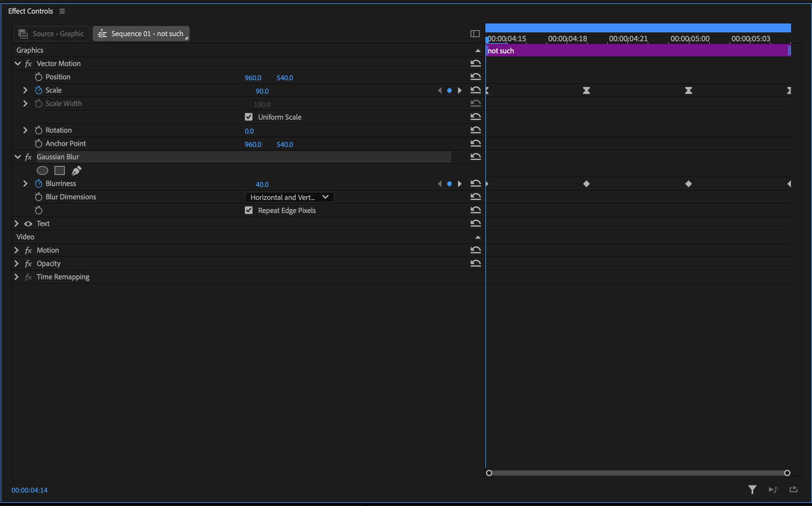Image resolution: width=812 pixels, height=506 pixels.
Task: Reset the Blur Dimensions parameter
Action: pyautogui.click(x=475, y=196)
